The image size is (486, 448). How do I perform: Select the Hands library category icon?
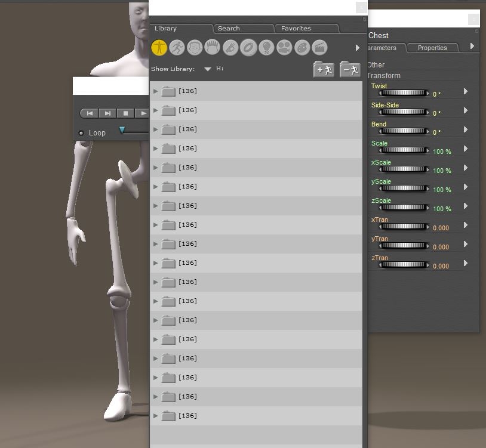click(x=230, y=47)
